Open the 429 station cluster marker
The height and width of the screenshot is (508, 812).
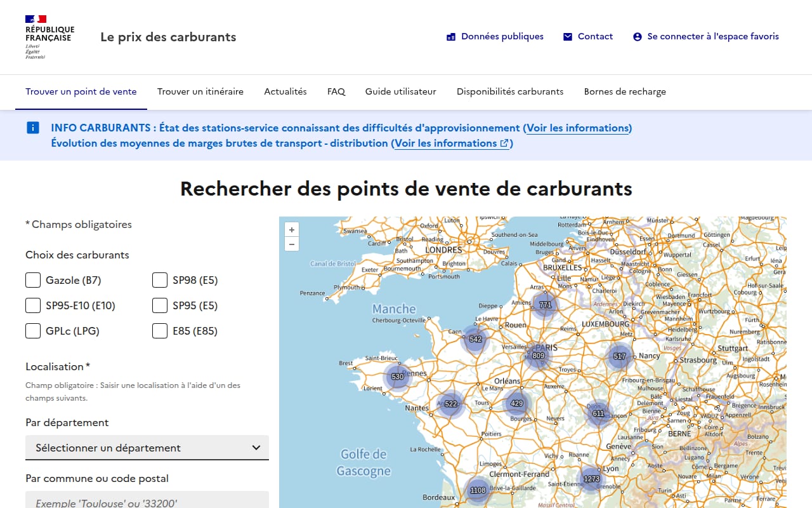coord(517,403)
